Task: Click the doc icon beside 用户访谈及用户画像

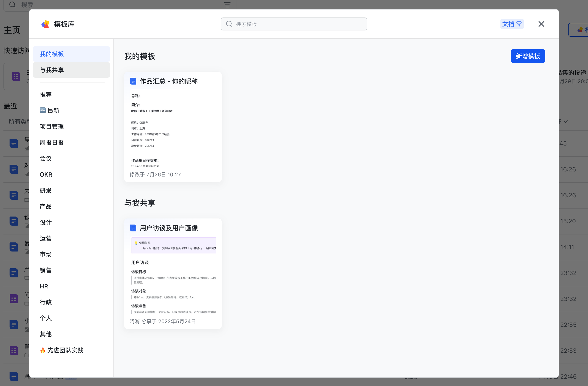Action: tap(133, 228)
